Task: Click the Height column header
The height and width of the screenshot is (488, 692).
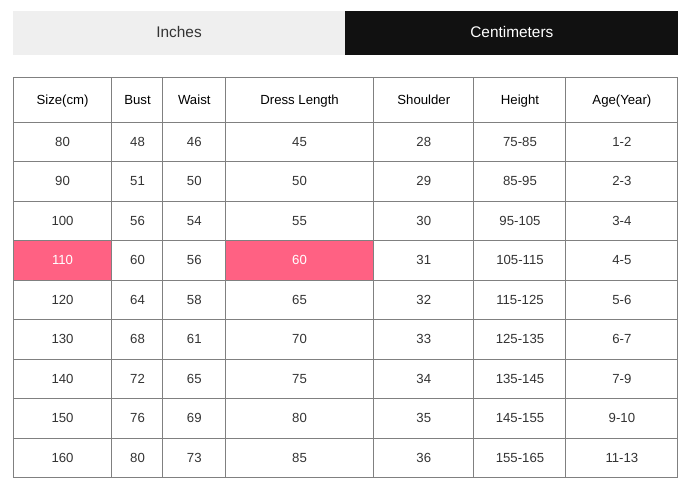Action: (519, 100)
